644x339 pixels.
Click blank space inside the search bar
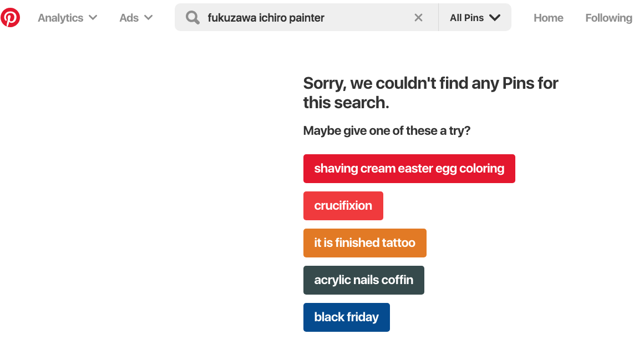pos(368,18)
